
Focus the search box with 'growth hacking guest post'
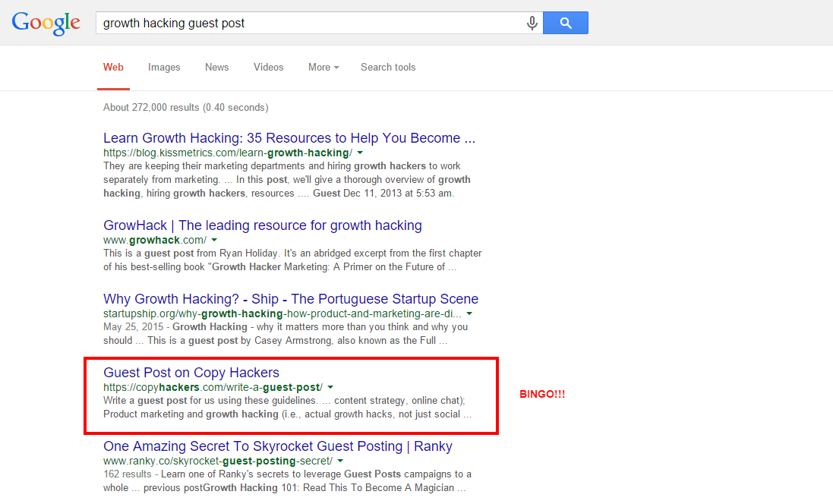pyautogui.click(x=319, y=23)
